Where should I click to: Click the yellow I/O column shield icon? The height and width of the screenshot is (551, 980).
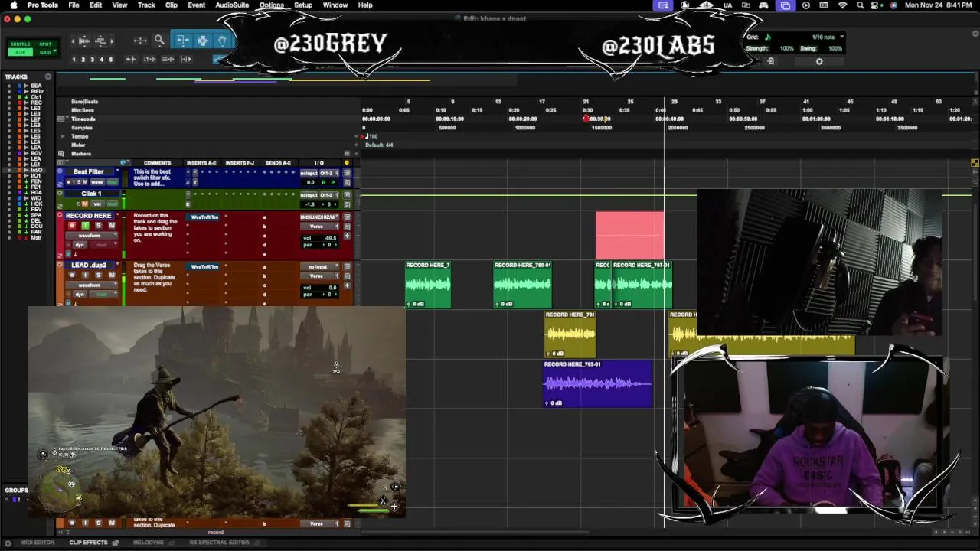tap(346, 163)
